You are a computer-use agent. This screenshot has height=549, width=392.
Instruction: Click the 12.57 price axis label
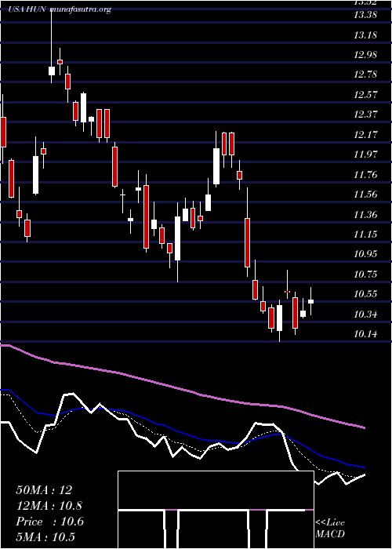click(x=365, y=95)
